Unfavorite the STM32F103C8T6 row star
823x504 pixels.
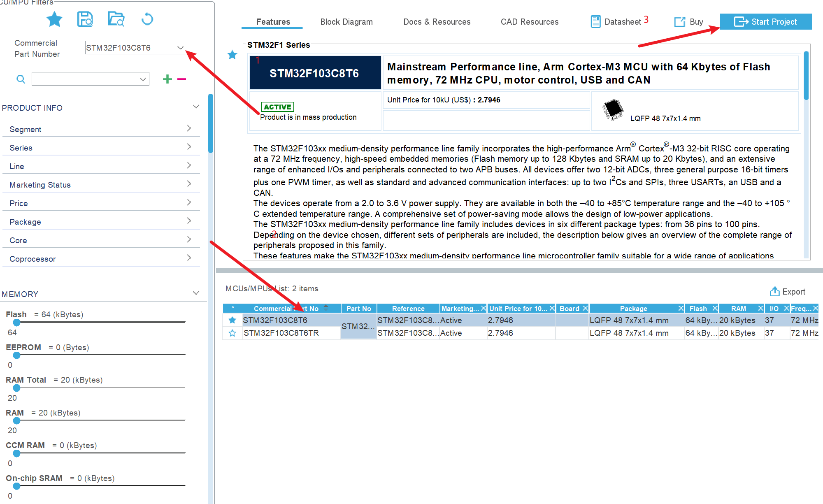click(x=232, y=320)
